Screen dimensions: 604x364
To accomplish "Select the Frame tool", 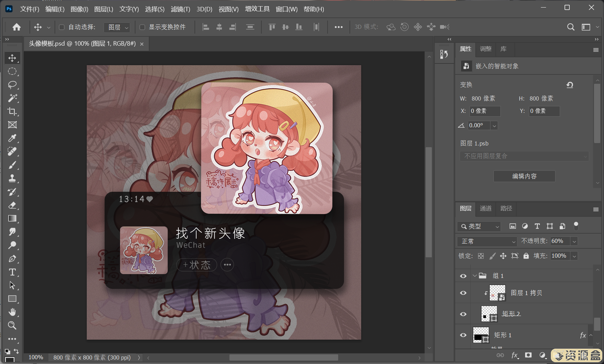I will pyautogui.click(x=12, y=125).
